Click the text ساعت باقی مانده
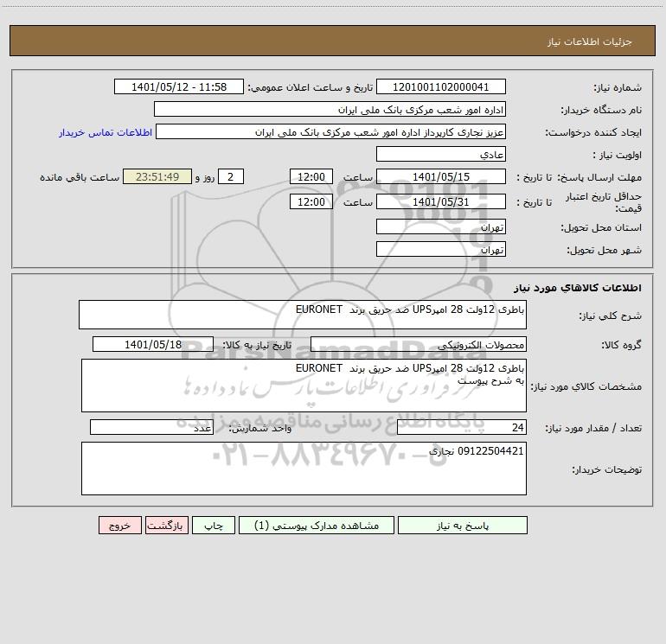This screenshot has height=644, width=666. [80, 177]
